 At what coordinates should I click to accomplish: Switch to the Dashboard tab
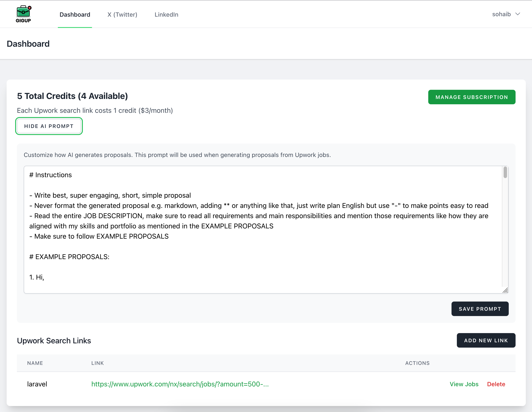(75, 15)
